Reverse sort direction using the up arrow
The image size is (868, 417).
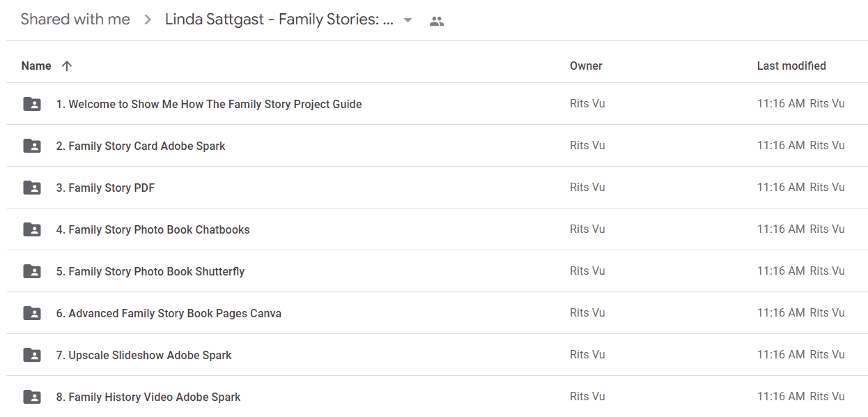click(67, 66)
